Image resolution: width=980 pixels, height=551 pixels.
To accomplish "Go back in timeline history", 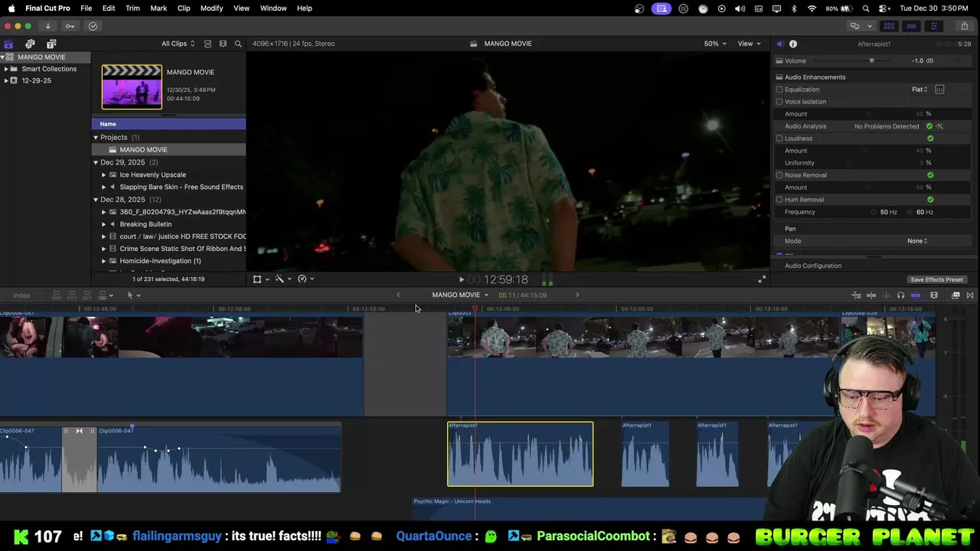I will pos(398,295).
